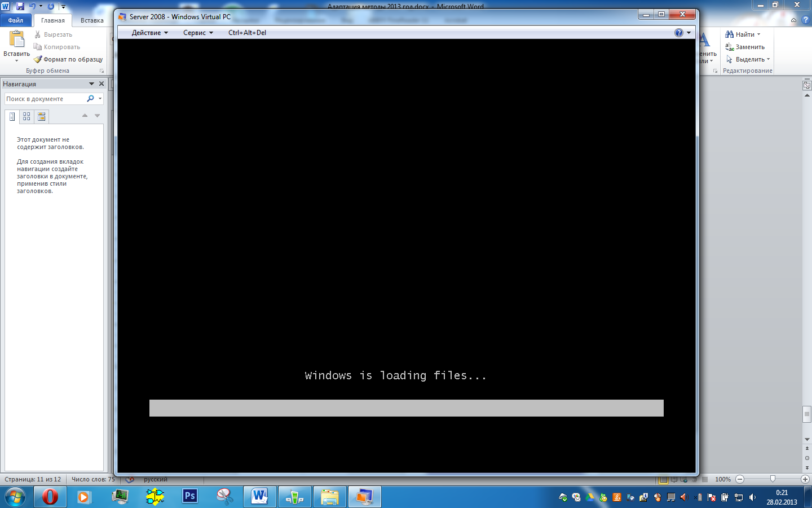Click the Save icon in Word's quick access toolbar
812x508 pixels.
pyautogui.click(x=20, y=6)
